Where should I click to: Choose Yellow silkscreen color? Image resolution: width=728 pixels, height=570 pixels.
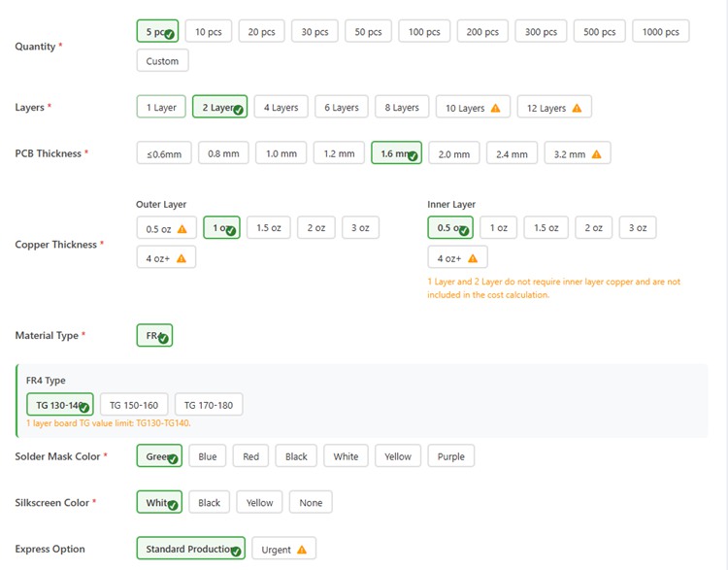[259, 502]
